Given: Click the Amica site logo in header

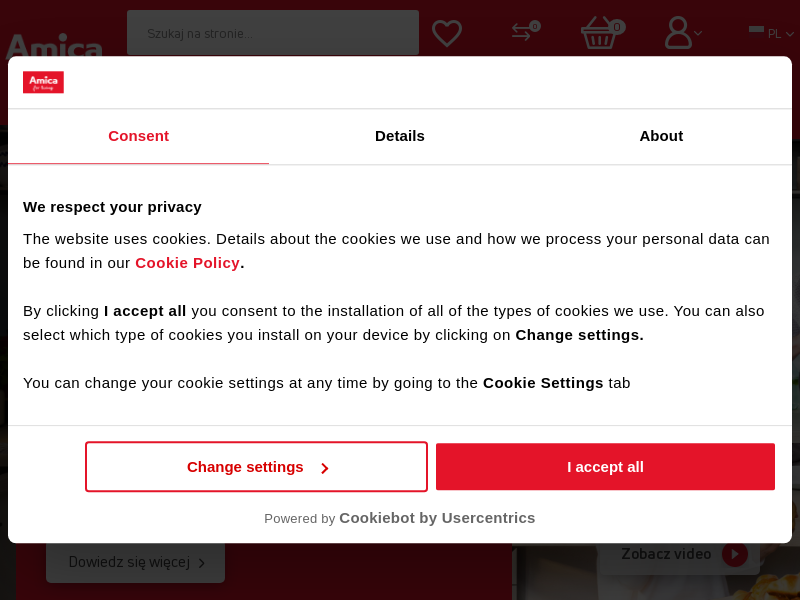Looking at the screenshot, I should pyautogui.click(x=54, y=46).
